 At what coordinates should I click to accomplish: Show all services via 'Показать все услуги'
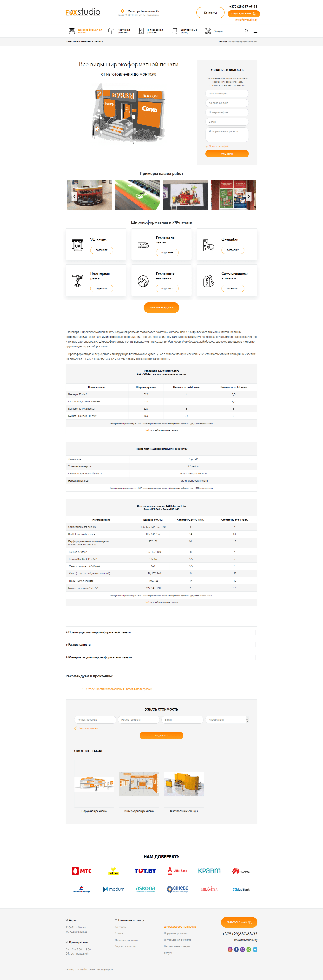161,307
